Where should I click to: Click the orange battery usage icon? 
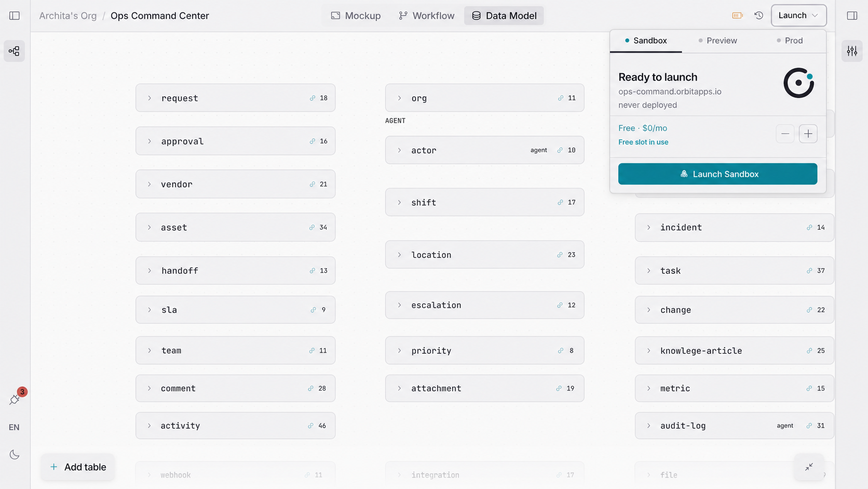[737, 16]
